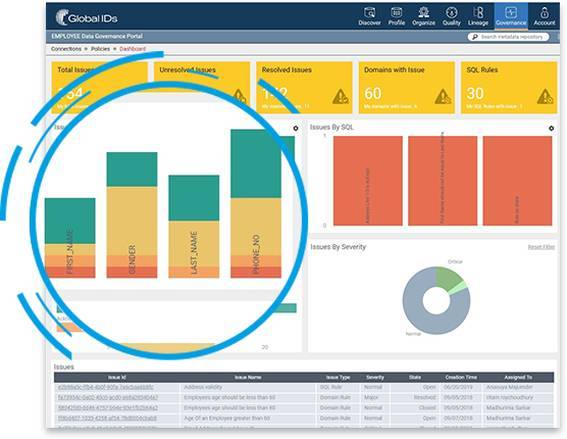Click the Global IDs logo

86,17
